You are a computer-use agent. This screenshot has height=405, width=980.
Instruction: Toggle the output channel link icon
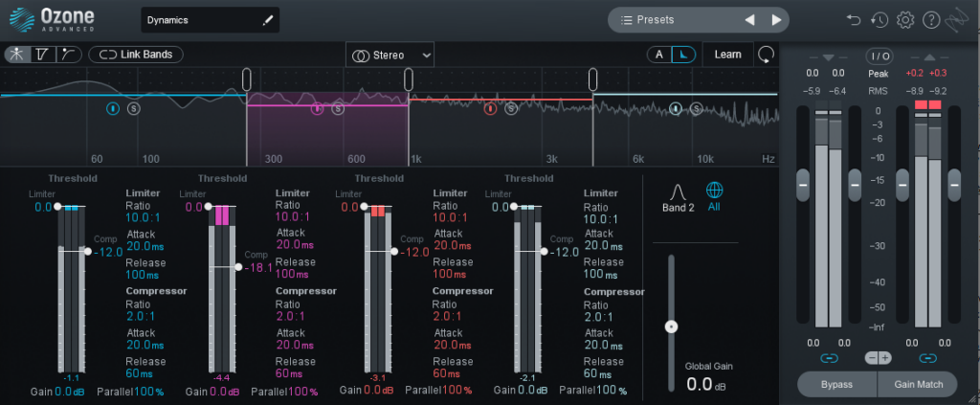click(x=928, y=359)
